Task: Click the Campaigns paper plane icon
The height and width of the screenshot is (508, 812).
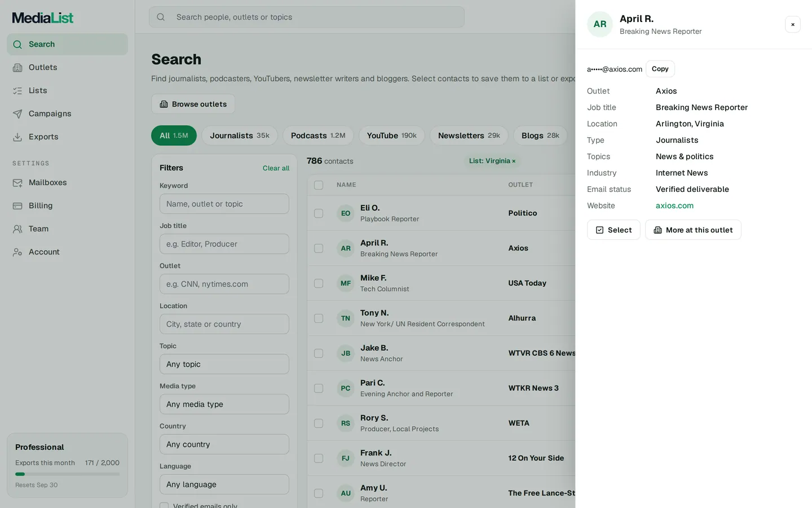Action: [17, 113]
